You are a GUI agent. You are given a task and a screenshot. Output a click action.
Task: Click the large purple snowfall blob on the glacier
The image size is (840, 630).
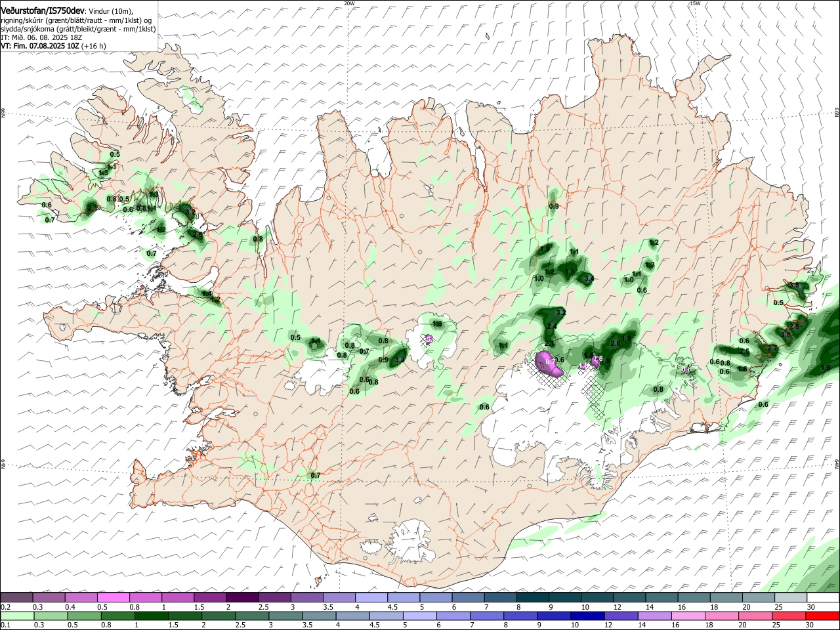point(550,363)
